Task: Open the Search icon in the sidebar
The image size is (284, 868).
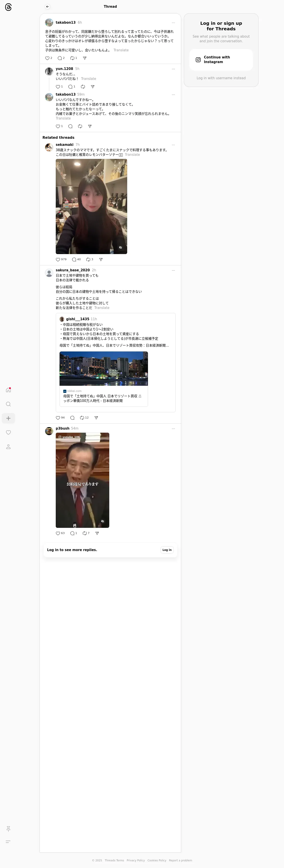Action: [8, 404]
